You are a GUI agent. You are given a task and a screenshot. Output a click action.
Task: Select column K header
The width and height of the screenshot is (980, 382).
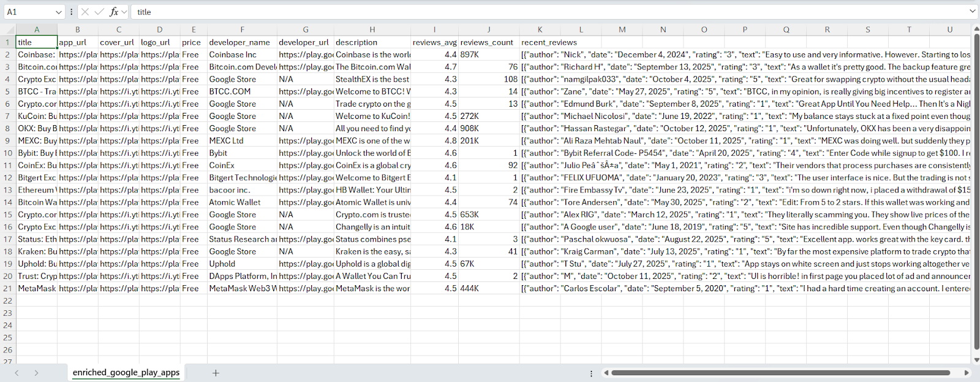pos(540,29)
